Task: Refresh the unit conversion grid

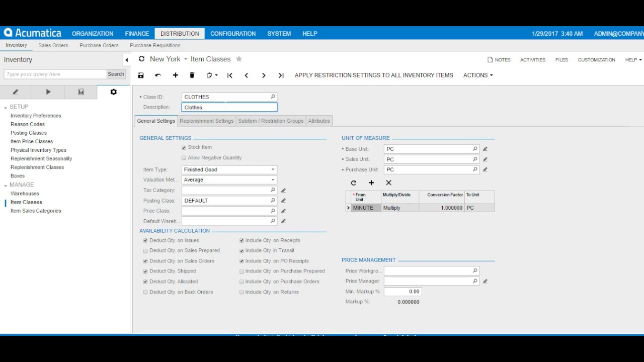Action: 353,183
